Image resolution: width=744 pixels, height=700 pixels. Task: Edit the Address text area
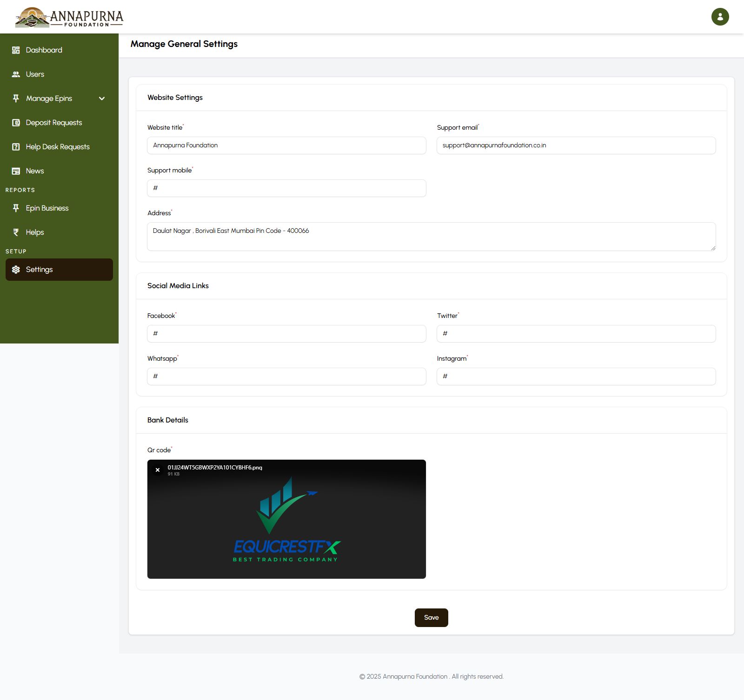431,237
